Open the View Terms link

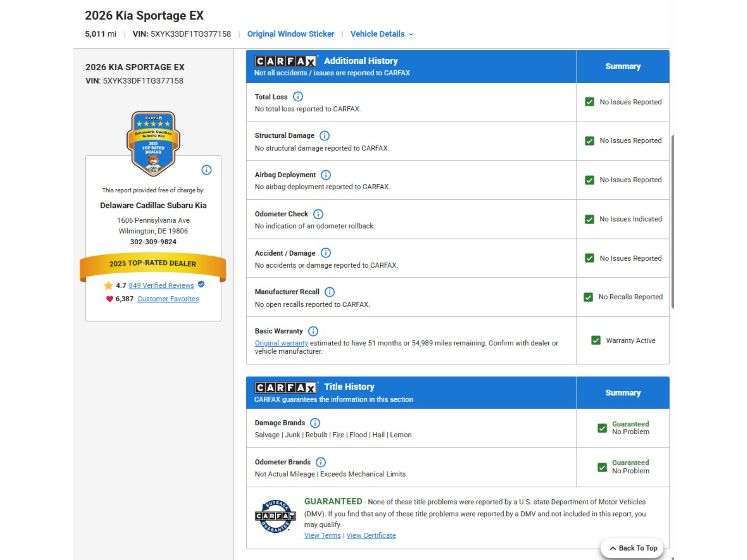(322, 536)
